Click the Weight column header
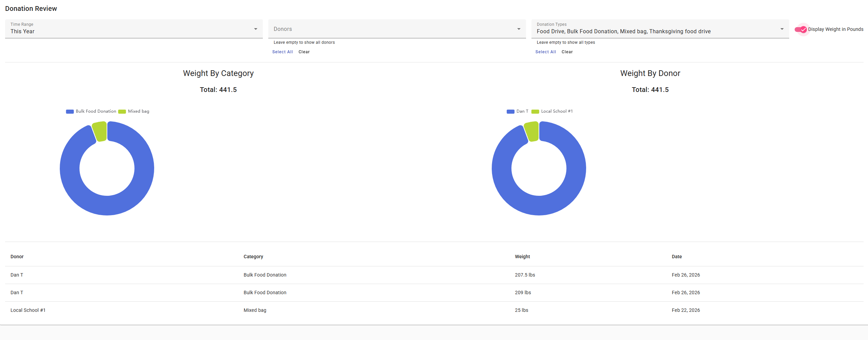Viewport: 868px width, 340px height. pos(522,257)
